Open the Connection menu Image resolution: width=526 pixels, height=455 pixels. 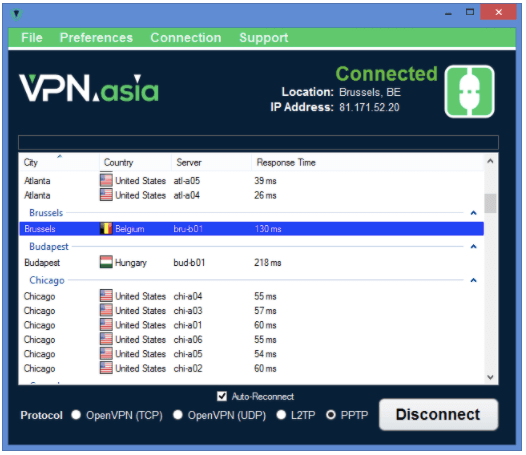point(186,38)
